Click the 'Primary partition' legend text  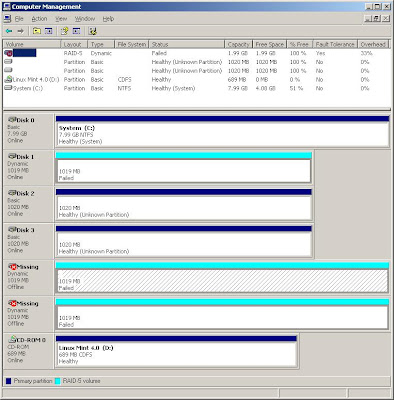[33, 381]
